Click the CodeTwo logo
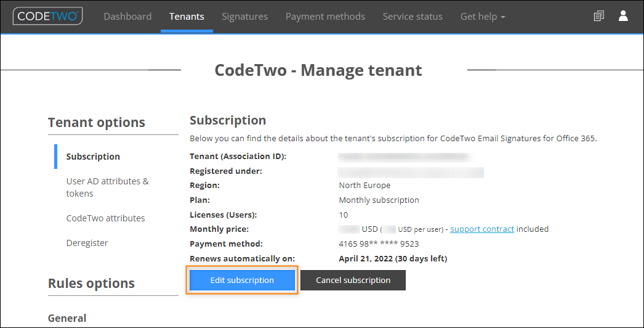 (47, 16)
